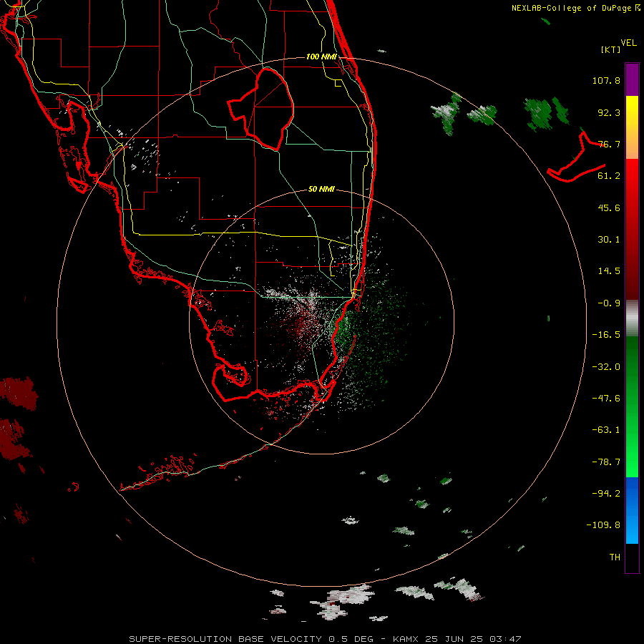Click the TH label at scale bottom
The image size is (644, 644).
coord(615,557)
